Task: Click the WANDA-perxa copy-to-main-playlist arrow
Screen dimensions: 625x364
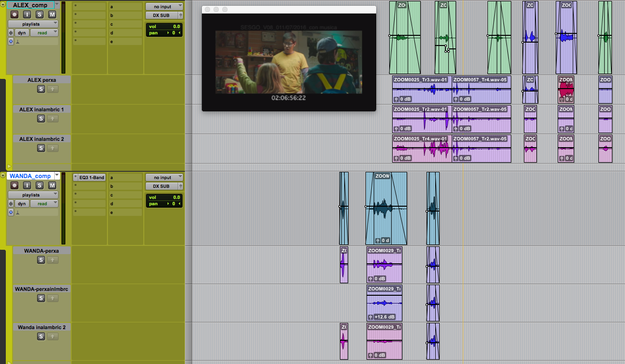Action: (x=53, y=260)
